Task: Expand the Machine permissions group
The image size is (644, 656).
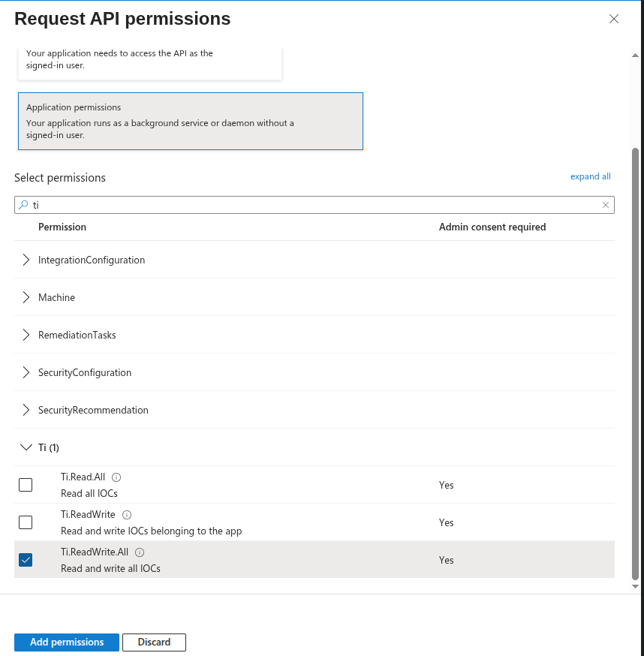Action: 26,297
